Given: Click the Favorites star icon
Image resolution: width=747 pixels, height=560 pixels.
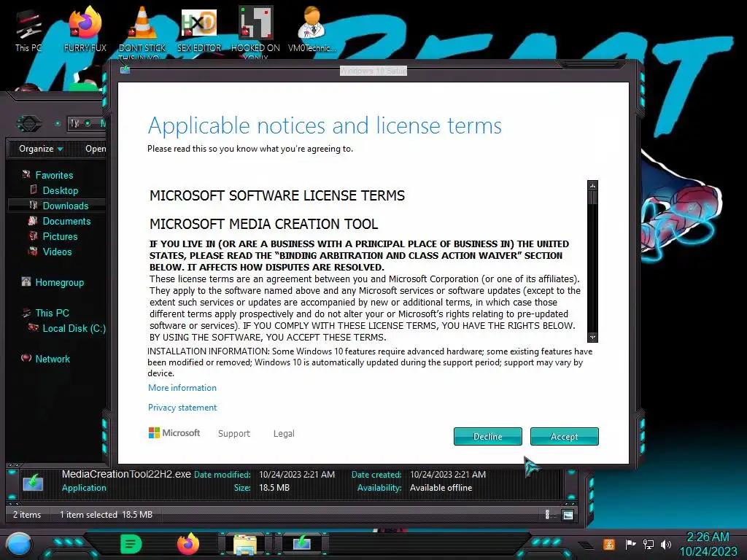Looking at the screenshot, I should coord(26,175).
